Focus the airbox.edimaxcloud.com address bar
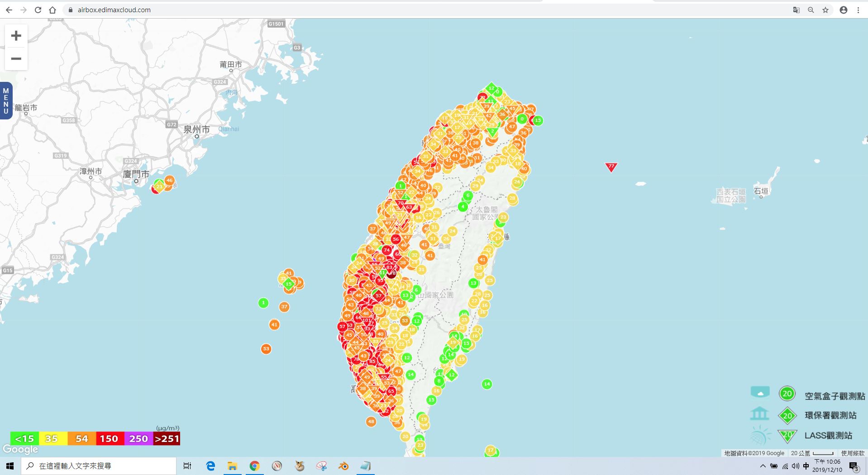This screenshot has width=868, height=475. coord(425,10)
